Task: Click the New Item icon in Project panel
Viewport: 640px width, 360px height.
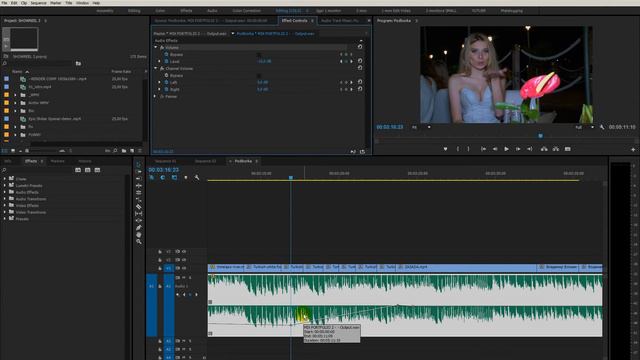Action: pyautogui.click(x=132, y=151)
